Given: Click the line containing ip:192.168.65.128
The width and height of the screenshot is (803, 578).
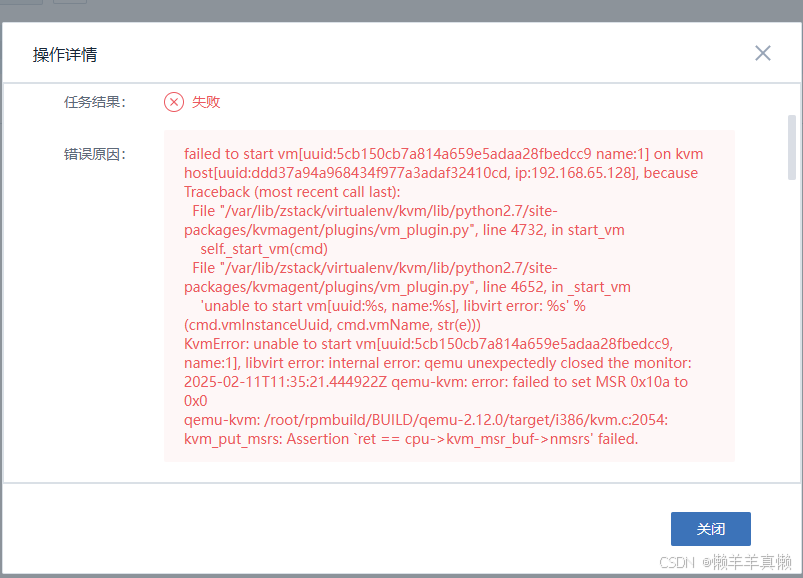Looking at the screenshot, I should pos(440,173).
